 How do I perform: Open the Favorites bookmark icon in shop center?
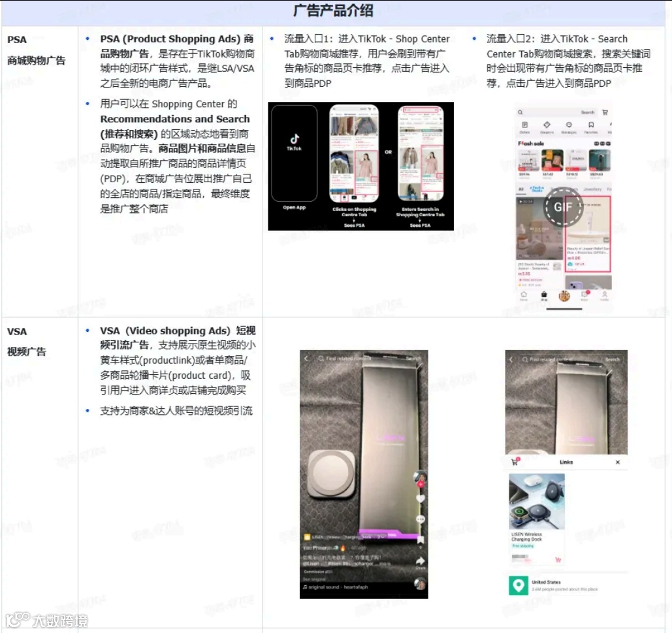tap(591, 125)
